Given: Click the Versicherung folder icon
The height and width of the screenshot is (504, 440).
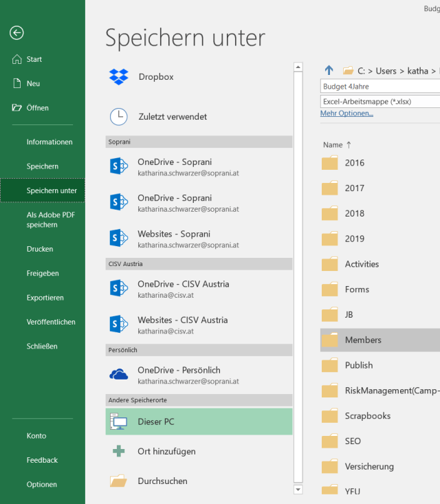Looking at the screenshot, I should [330, 466].
